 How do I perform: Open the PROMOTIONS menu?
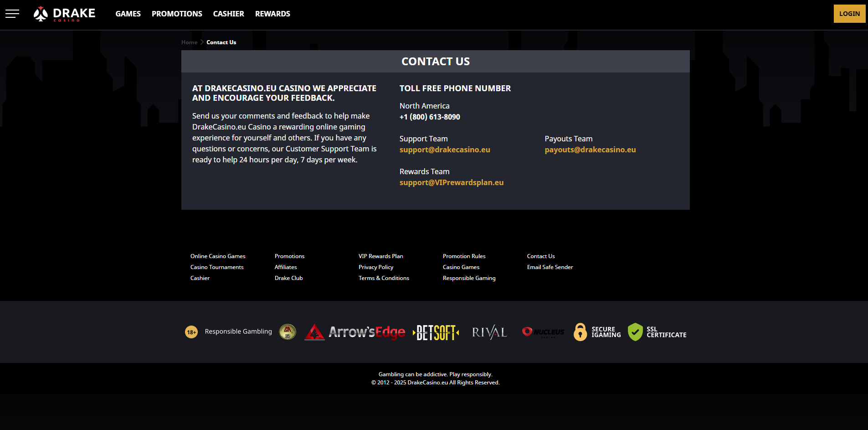[x=177, y=14]
